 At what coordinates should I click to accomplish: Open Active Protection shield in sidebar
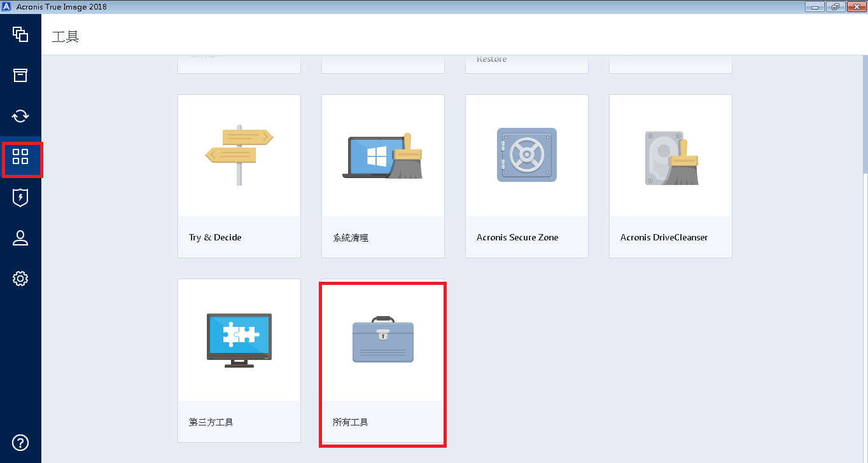20,197
